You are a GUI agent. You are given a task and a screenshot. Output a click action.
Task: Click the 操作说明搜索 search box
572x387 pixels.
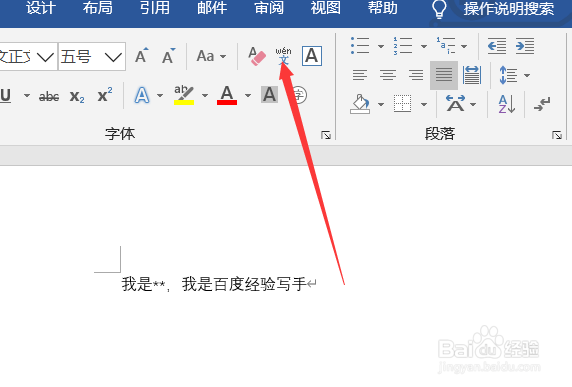point(509,9)
